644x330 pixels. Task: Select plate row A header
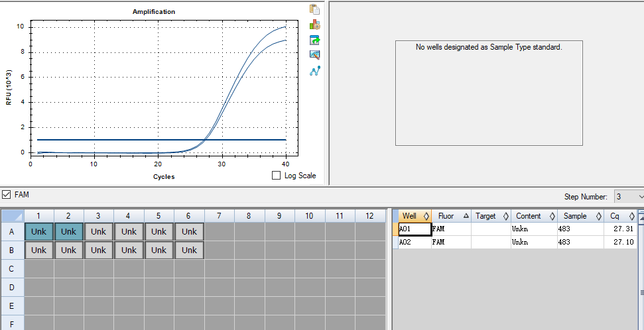(12, 232)
